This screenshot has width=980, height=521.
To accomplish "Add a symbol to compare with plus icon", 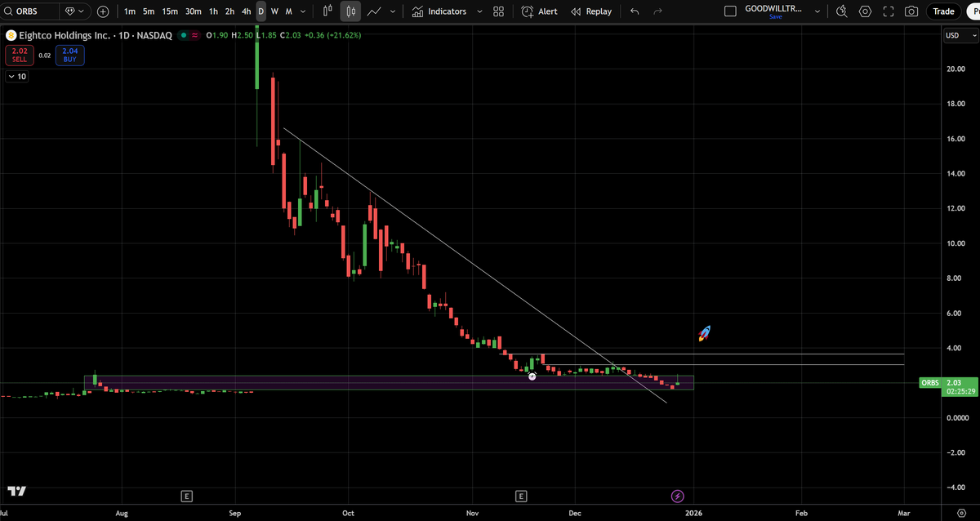I will (103, 11).
